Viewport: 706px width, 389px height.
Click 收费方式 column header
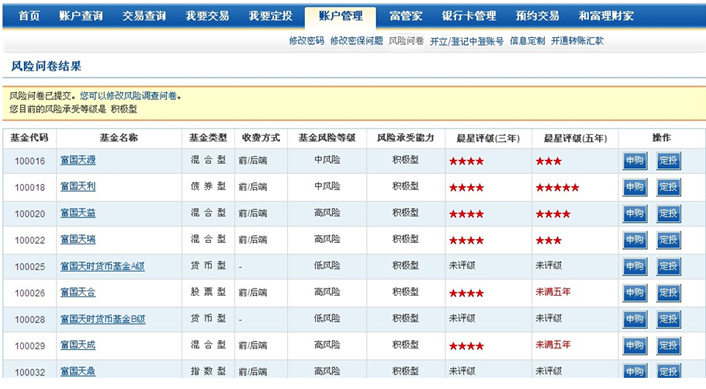pos(261,138)
